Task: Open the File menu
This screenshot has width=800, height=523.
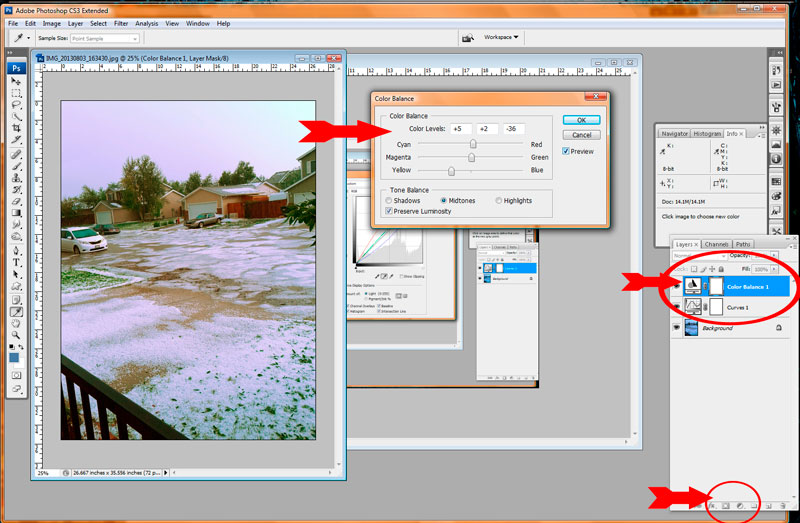Action: (x=13, y=23)
